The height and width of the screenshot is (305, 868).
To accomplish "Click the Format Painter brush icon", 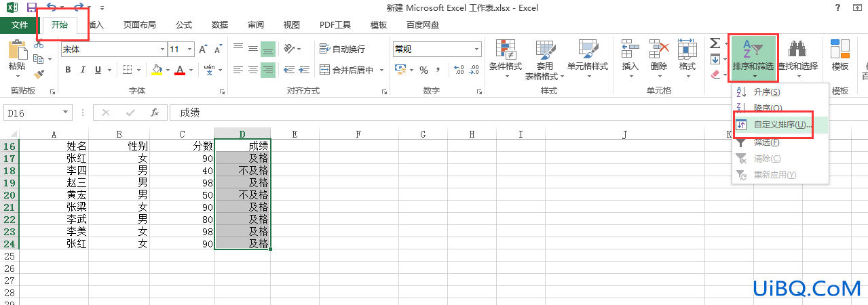I will (39, 73).
